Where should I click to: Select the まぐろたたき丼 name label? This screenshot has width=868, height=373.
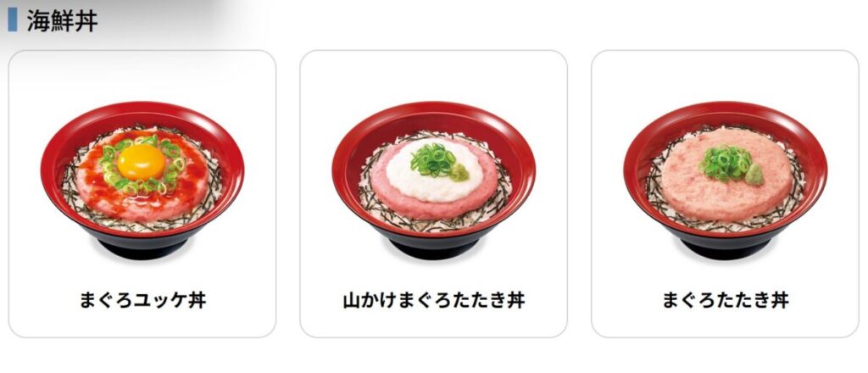(x=726, y=300)
